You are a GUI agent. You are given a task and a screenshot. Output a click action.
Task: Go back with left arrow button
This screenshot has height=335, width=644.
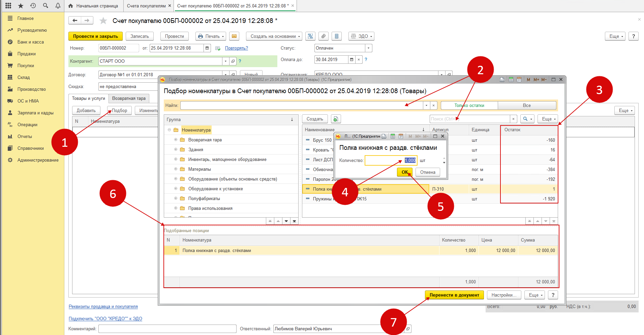point(75,21)
